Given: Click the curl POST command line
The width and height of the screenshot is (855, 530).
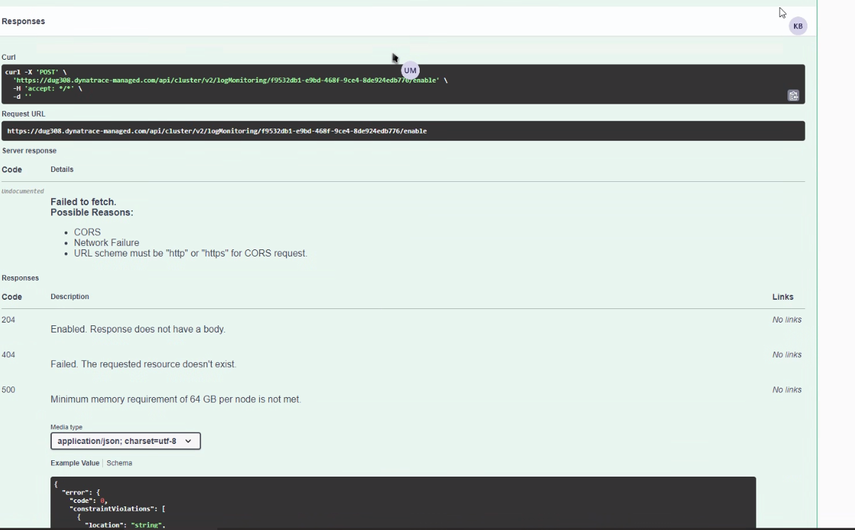Looking at the screenshot, I should click(36, 72).
